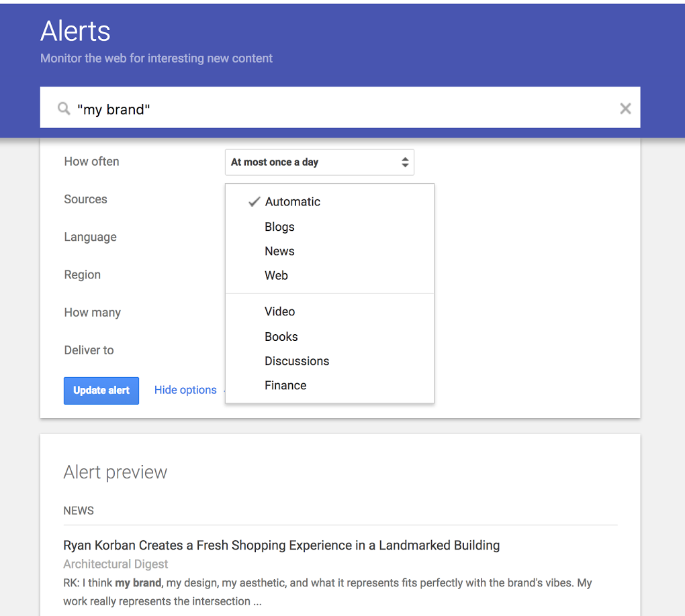Click the Alerts page title

(75, 31)
